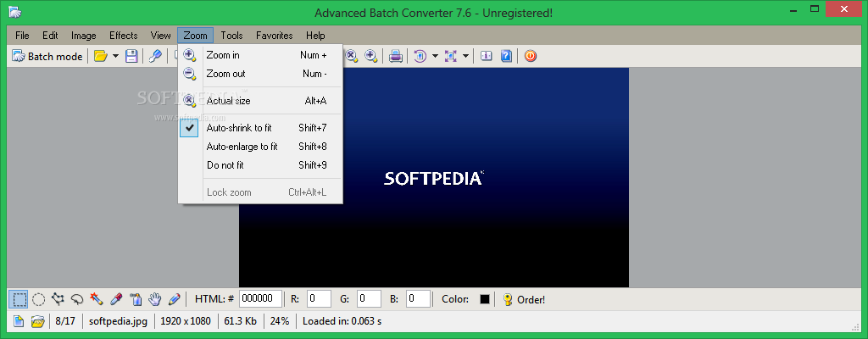
Task: Click the image info toolbar icon
Action: [x=487, y=56]
